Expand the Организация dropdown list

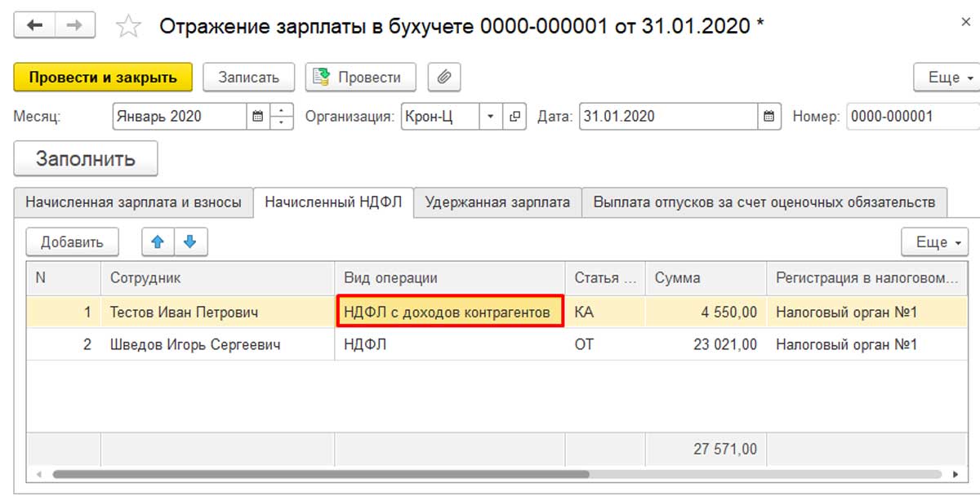[491, 117]
